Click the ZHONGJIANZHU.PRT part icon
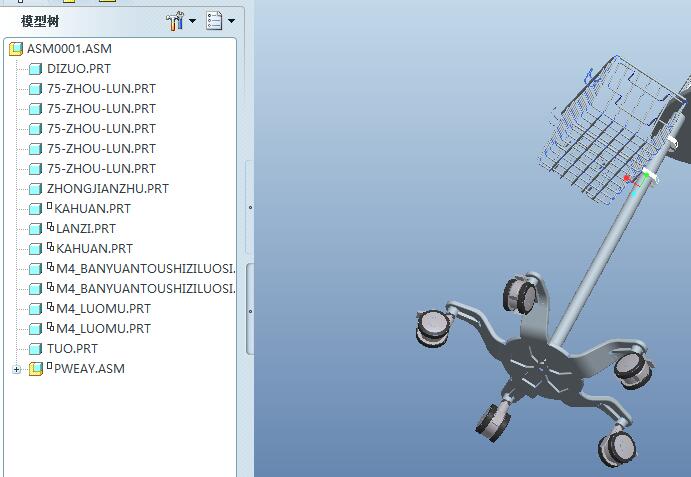 tap(35, 189)
